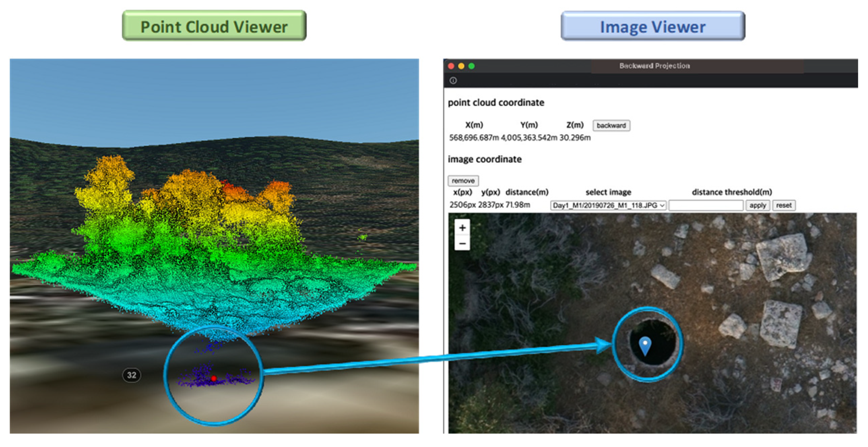The image size is (868, 447).
Task: Close the Backward Projection window
Action: [451, 66]
